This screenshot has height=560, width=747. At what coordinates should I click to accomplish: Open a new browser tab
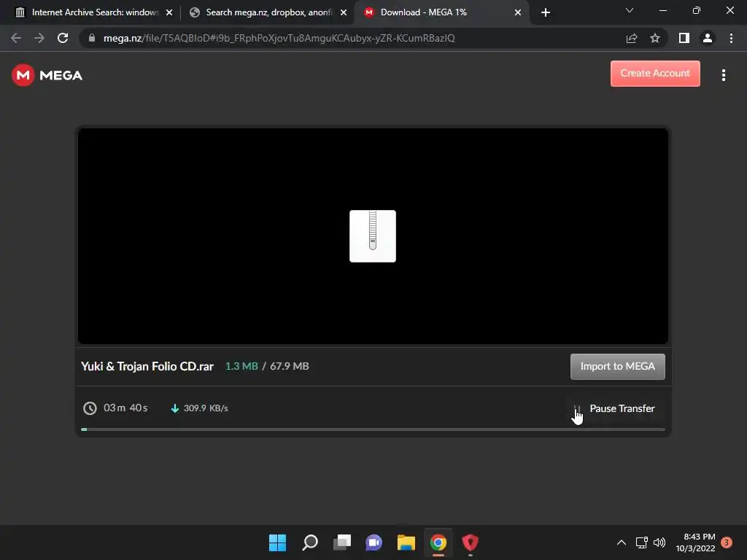546,13
